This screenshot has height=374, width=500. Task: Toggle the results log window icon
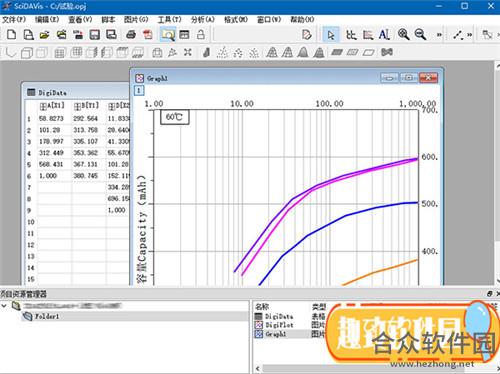pos(184,34)
